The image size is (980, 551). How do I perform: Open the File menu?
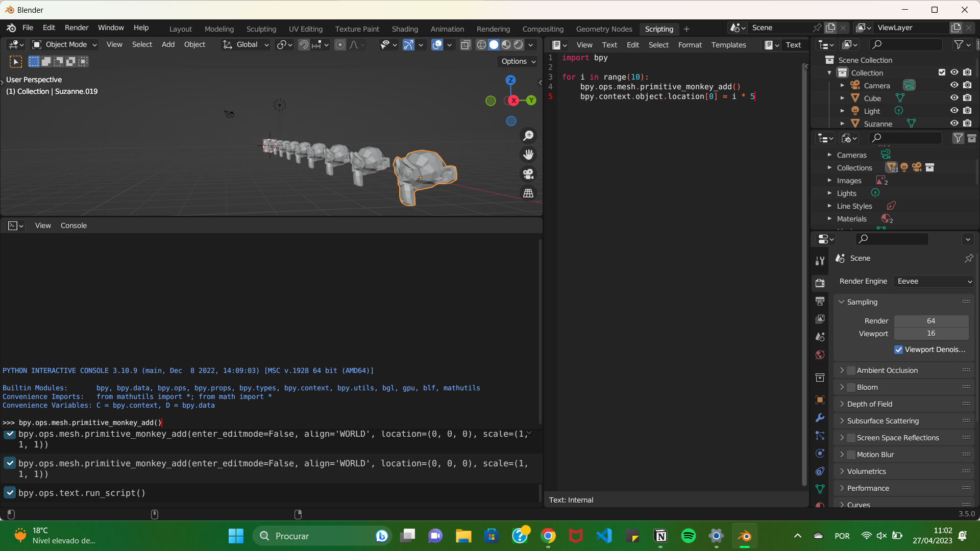28,28
